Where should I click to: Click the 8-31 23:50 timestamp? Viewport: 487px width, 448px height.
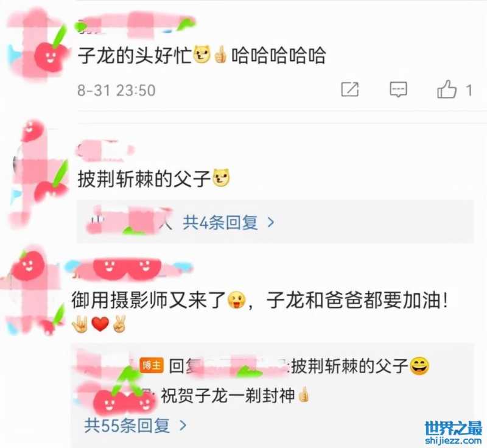[x=116, y=90]
